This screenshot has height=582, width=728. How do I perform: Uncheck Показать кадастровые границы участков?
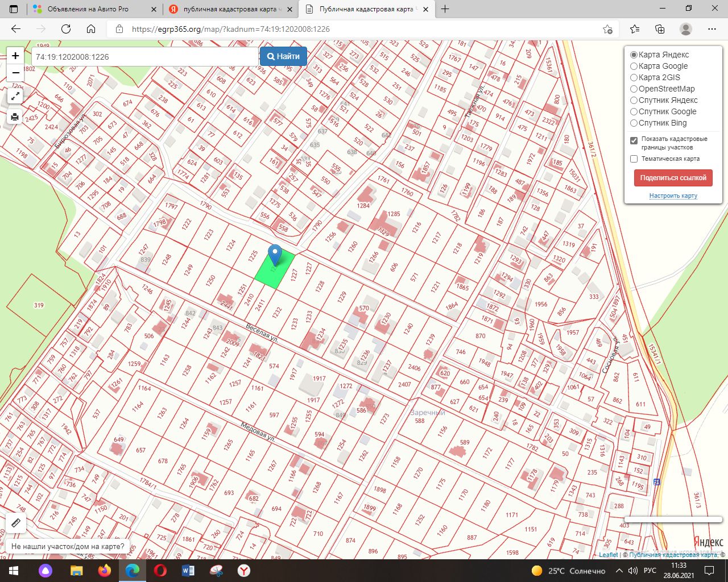[634, 140]
